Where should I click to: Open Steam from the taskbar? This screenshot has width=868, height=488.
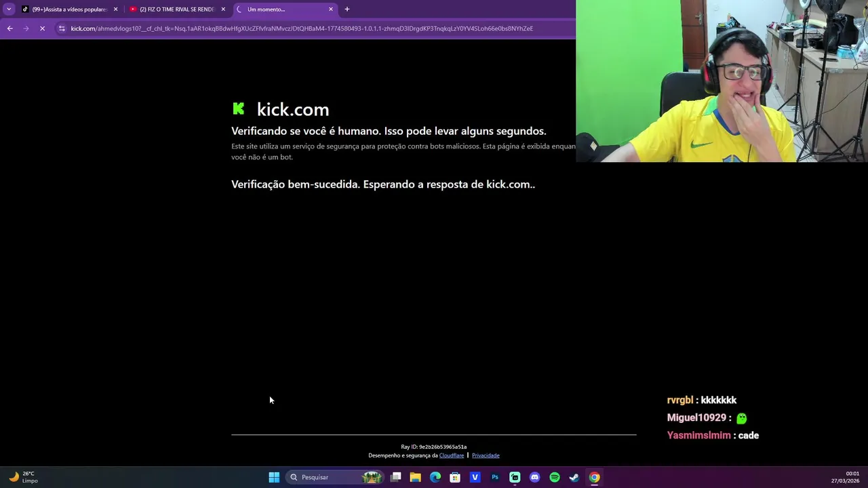coord(574,477)
